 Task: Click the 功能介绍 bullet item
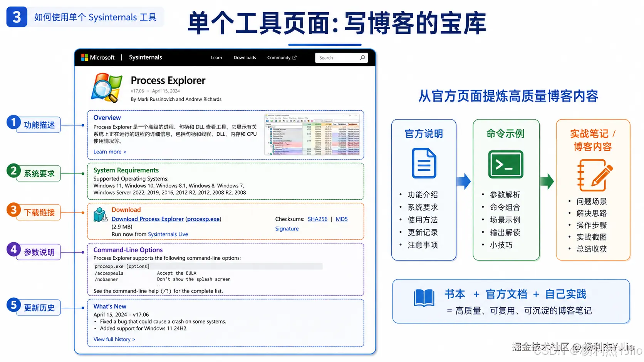coord(423,195)
